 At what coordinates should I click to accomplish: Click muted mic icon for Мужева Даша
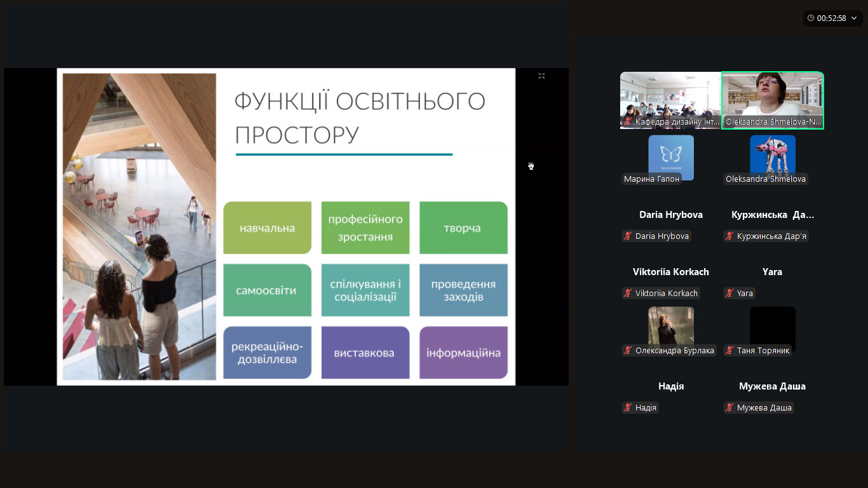(729, 408)
